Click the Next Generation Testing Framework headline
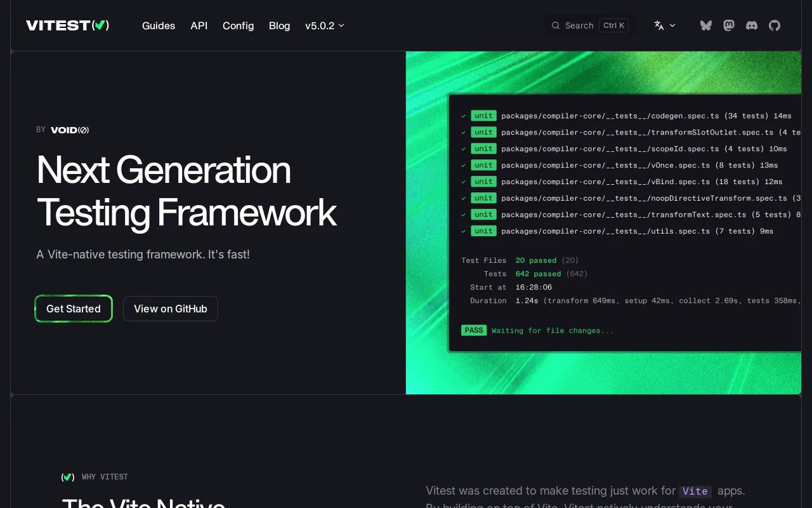Image resolution: width=812 pixels, height=508 pixels. tap(187, 190)
